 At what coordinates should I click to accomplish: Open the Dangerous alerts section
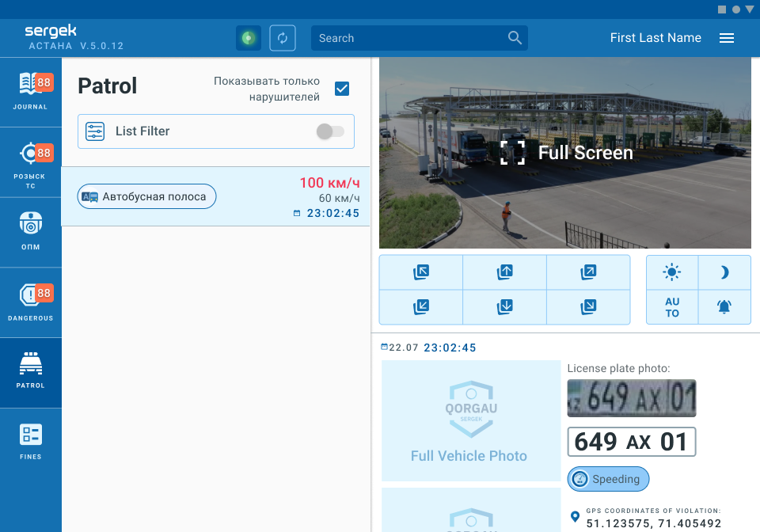pyautogui.click(x=30, y=302)
